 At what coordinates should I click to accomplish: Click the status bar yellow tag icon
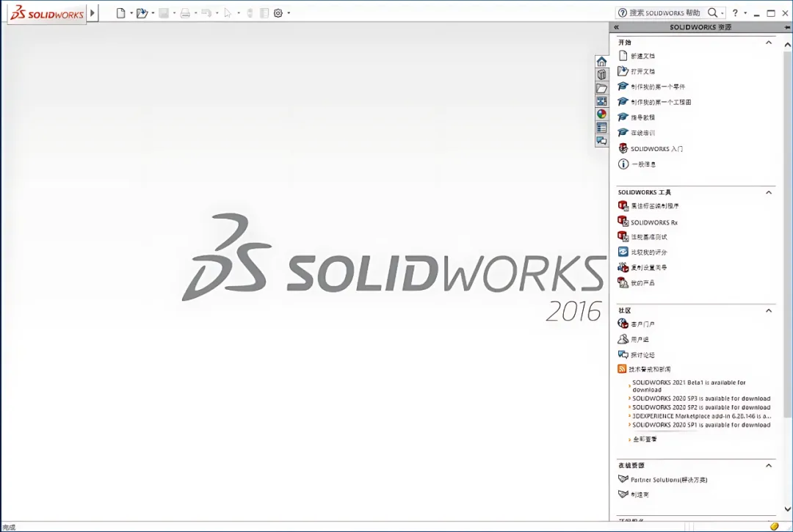click(774, 526)
